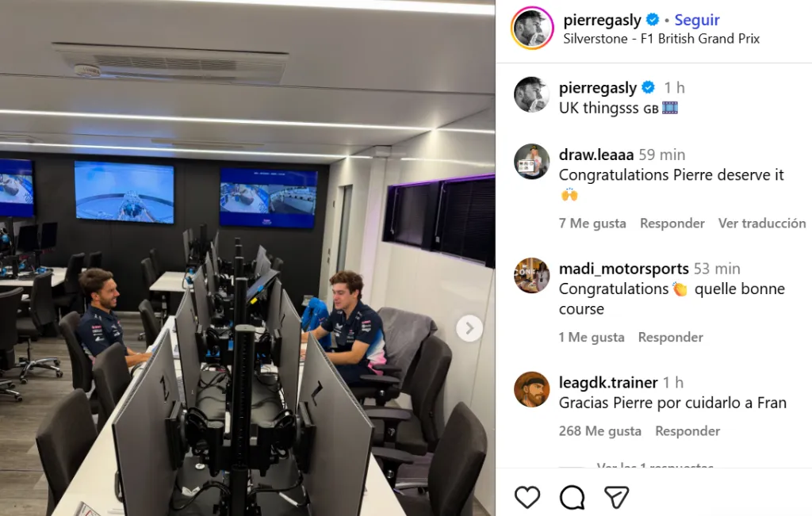Reply to madi_motorsports comment
Image resolution: width=812 pixels, height=516 pixels.
click(670, 337)
